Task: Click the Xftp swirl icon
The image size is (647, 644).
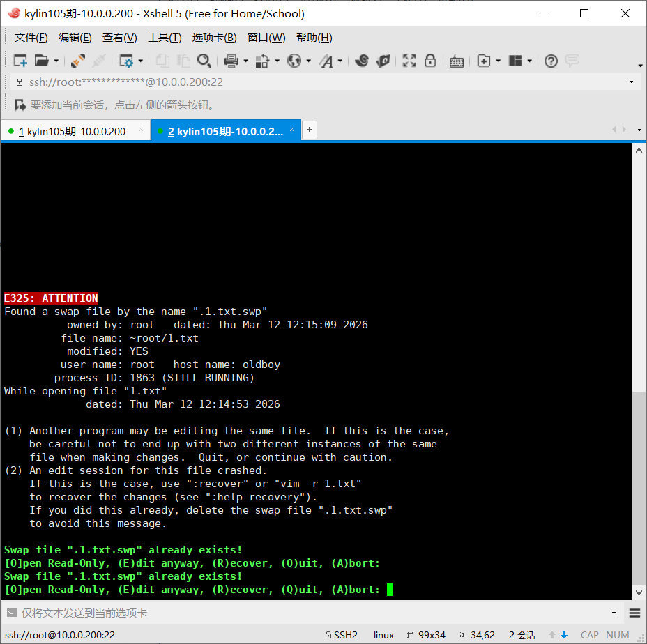Action: click(362, 61)
